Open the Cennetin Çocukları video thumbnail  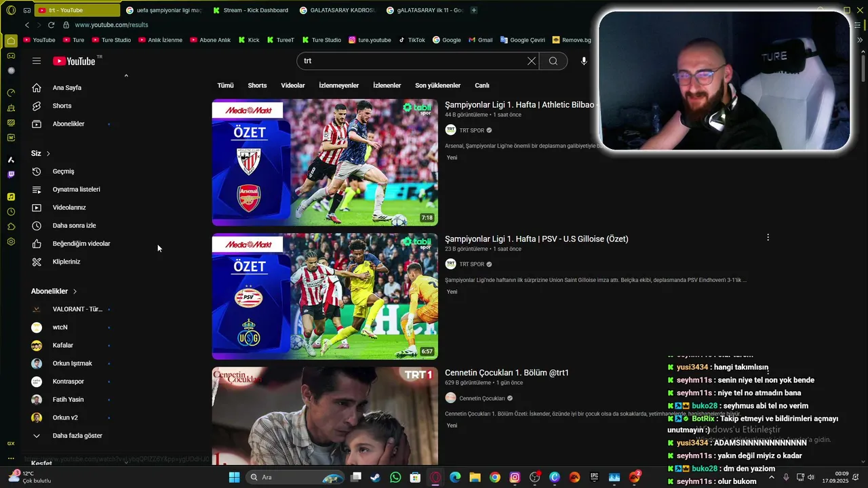click(x=325, y=416)
